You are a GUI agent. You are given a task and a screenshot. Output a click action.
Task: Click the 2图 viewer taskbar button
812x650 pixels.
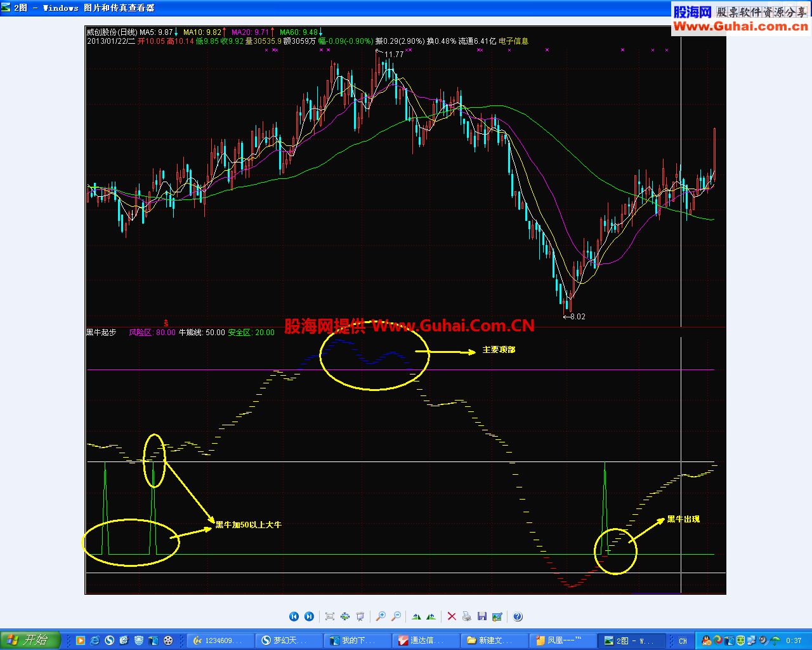coord(632,640)
